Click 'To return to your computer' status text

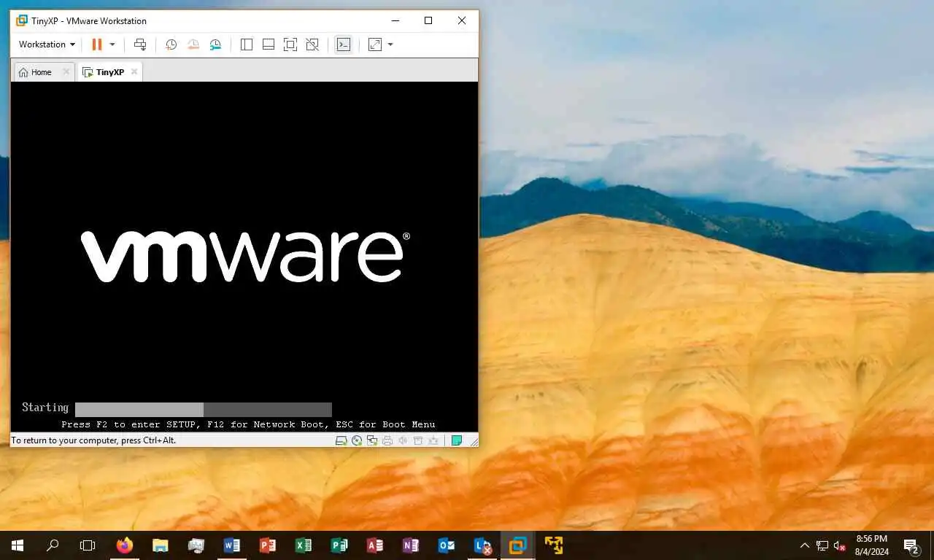pyautogui.click(x=93, y=440)
